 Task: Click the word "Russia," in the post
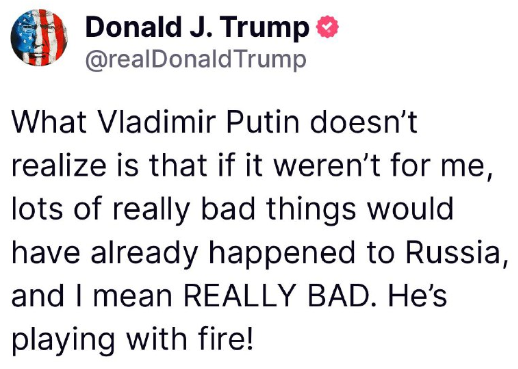[457, 253]
